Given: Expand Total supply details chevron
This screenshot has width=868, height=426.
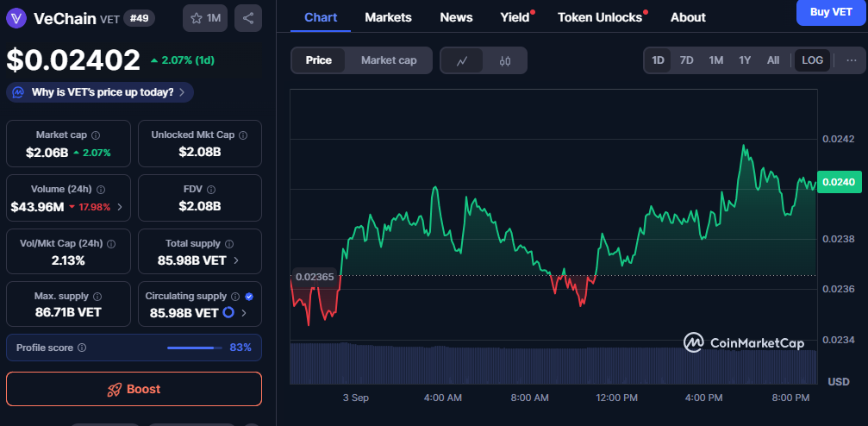Looking at the screenshot, I should click(236, 260).
